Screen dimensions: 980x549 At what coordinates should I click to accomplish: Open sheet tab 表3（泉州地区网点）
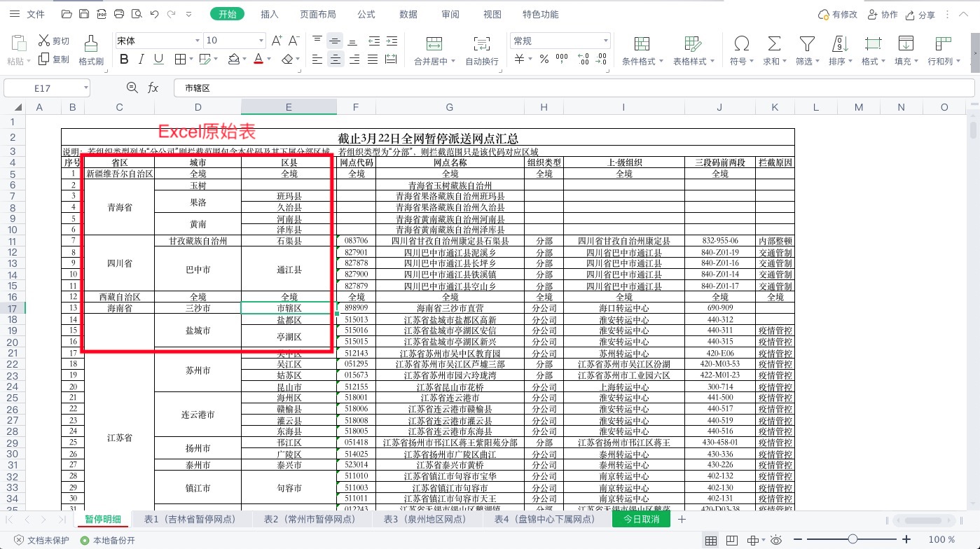coord(425,520)
